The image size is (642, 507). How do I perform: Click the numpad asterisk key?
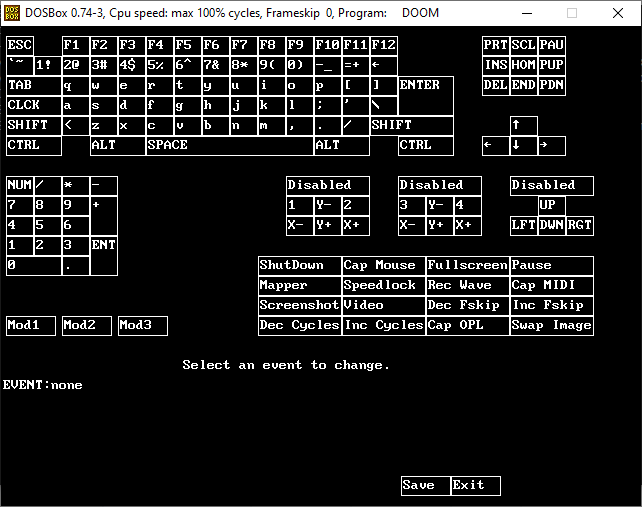[x=75, y=186]
